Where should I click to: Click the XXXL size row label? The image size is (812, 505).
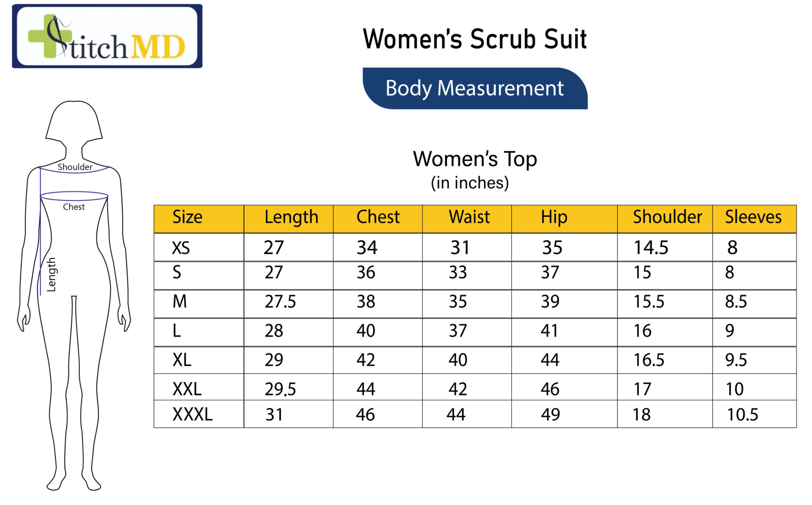pyautogui.click(x=192, y=414)
